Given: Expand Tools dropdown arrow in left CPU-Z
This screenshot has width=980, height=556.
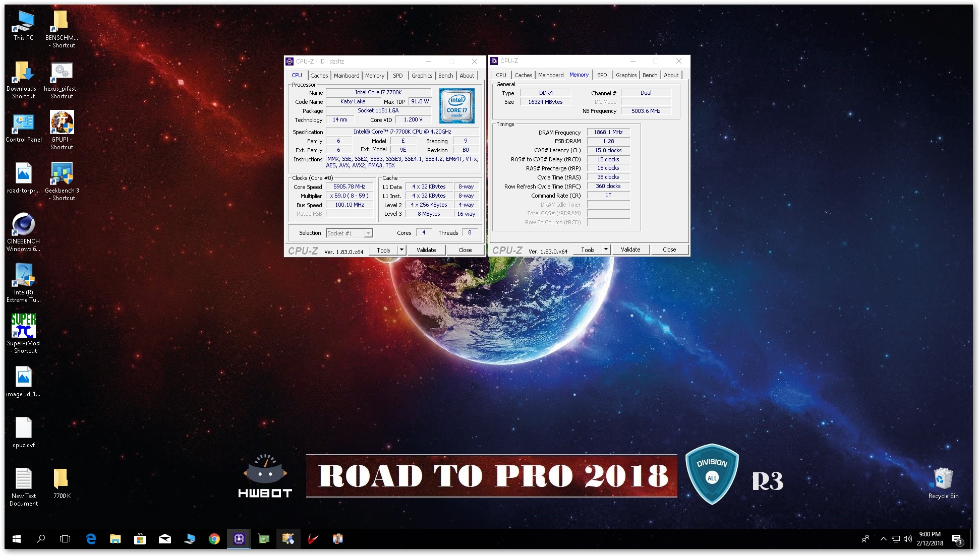Looking at the screenshot, I should coord(401,250).
